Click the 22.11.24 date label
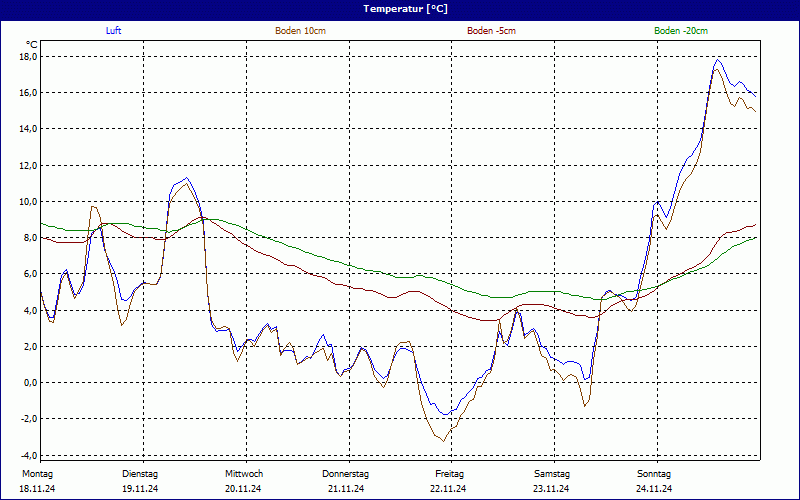 [448, 489]
